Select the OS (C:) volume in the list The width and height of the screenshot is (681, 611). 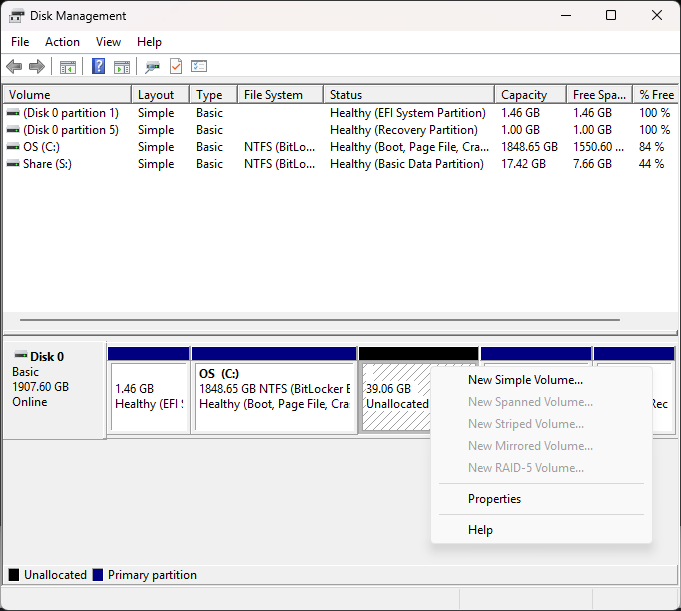340,147
